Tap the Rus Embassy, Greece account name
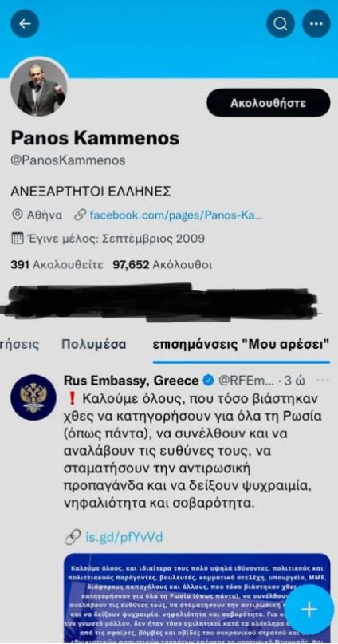Image resolution: width=338 pixels, height=644 pixels. pos(132,381)
